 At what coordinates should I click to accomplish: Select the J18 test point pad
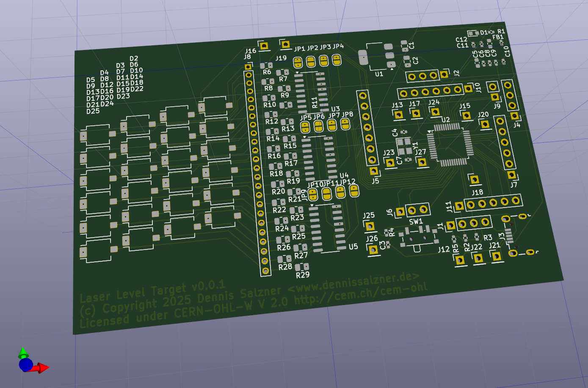coord(474,180)
